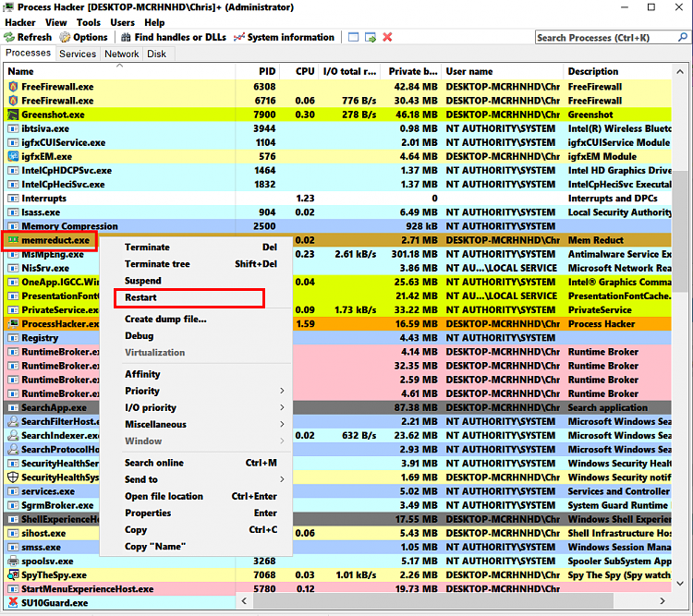Image resolution: width=693 pixels, height=616 pixels.
Task: Click the Greenshot.exe process icon
Action: click(13, 115)
